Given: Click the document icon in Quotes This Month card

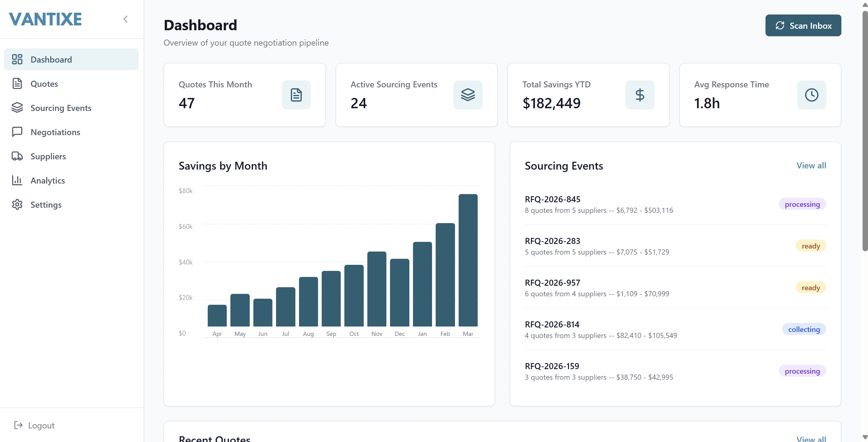Looking at the screenshot, I should (296, 95).
